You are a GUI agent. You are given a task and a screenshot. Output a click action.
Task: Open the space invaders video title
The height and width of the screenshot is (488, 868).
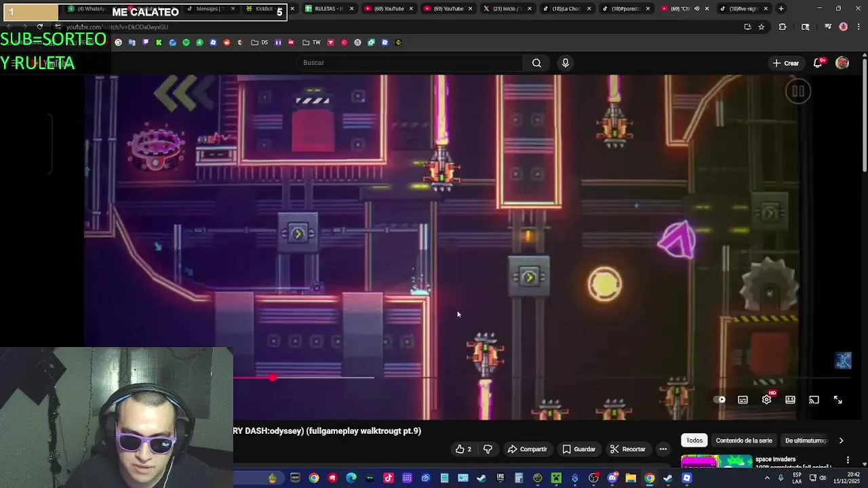click(x=775, y=460)
